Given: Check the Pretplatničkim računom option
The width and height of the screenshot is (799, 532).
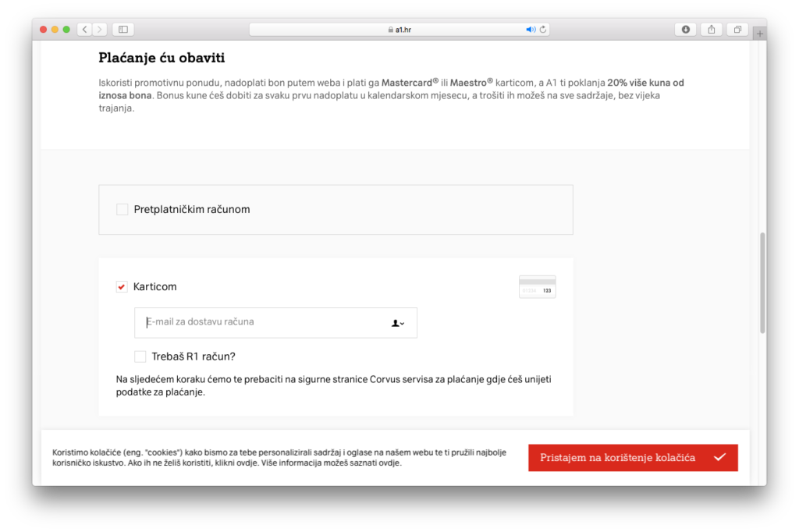Looking at the screenshot, I should pyautogui.click(x=123, y=209).
